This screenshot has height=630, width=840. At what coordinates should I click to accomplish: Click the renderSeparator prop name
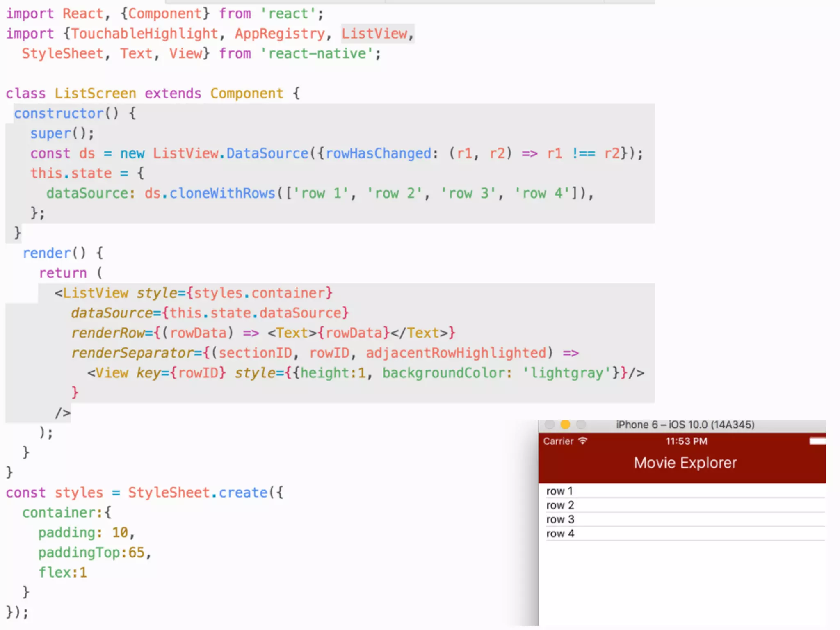[x=132, y=353]
